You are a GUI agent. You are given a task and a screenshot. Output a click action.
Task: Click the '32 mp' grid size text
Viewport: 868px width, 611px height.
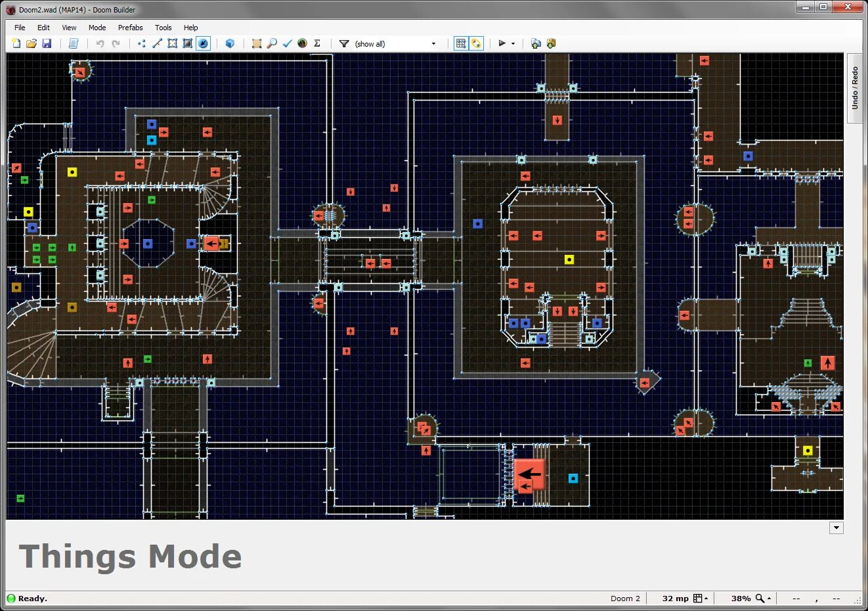(x=675, y=599)
